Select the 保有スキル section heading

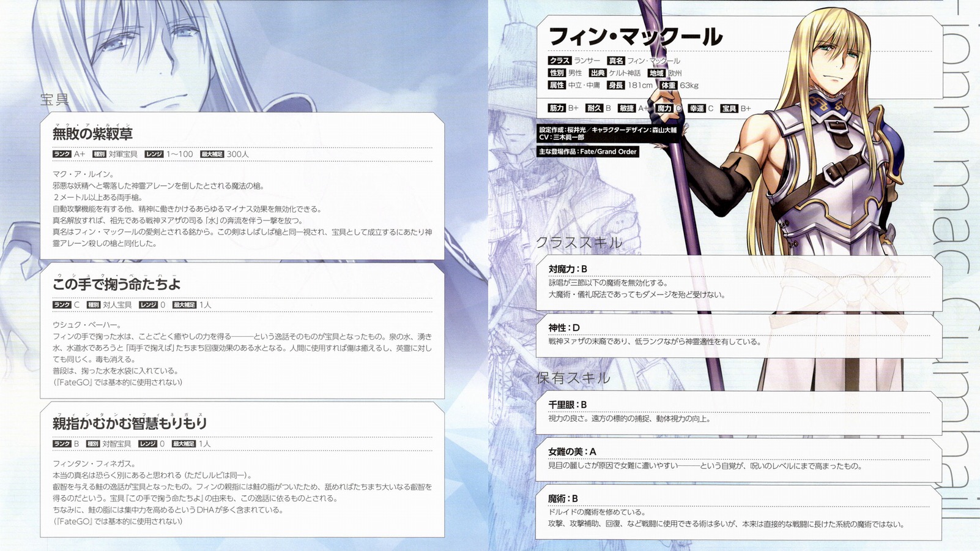573,378
